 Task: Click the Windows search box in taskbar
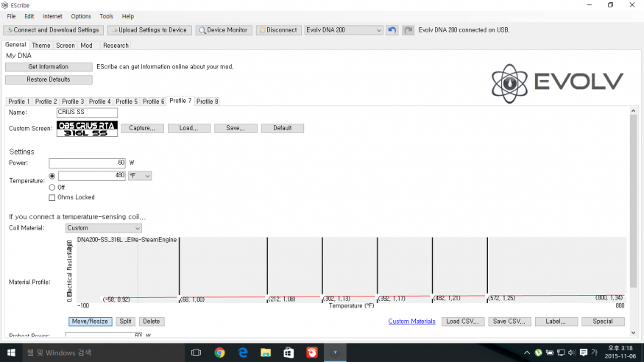(103, 352)
